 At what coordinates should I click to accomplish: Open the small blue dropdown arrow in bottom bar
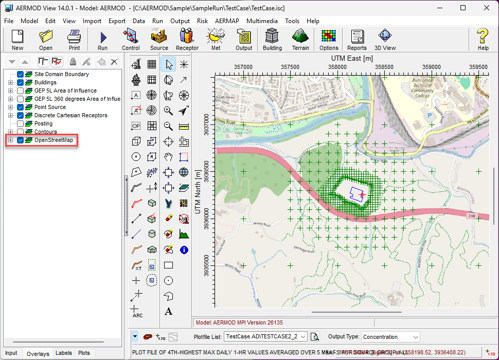pos(135,336)
